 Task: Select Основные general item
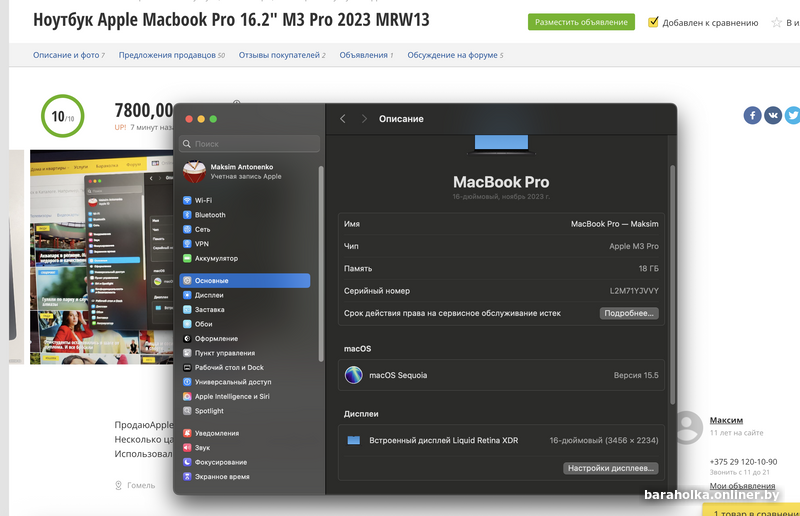point(245,281)
